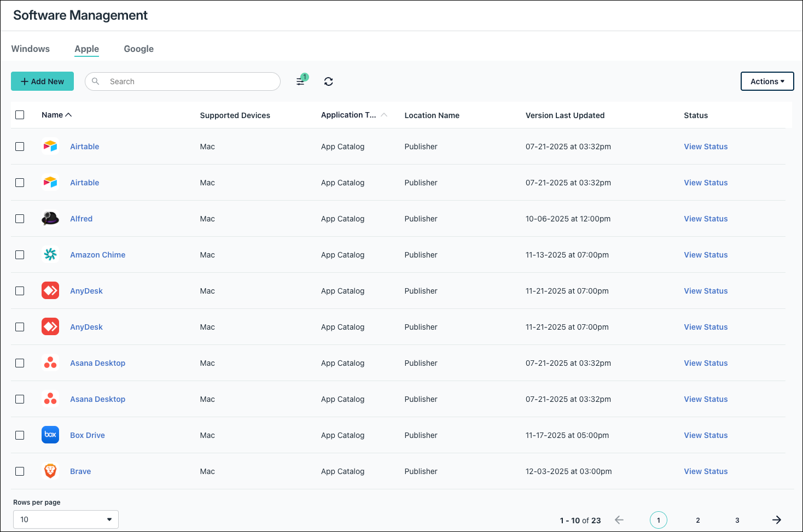Select the Amazon Chime icon
Image resolution: width=803 pixels, height=532 pixels.
pyautogui.click(x=50, y=254)
